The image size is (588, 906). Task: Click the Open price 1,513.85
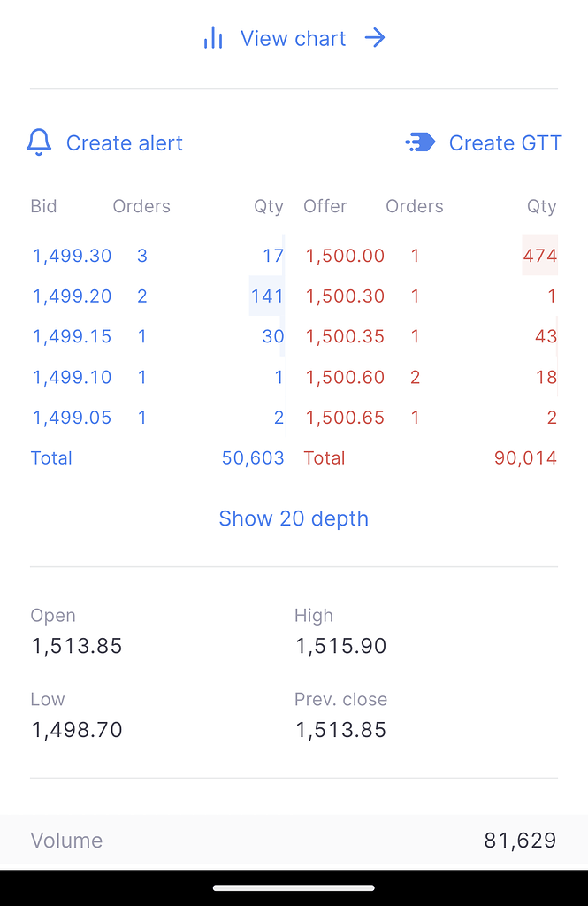point(76,646)
